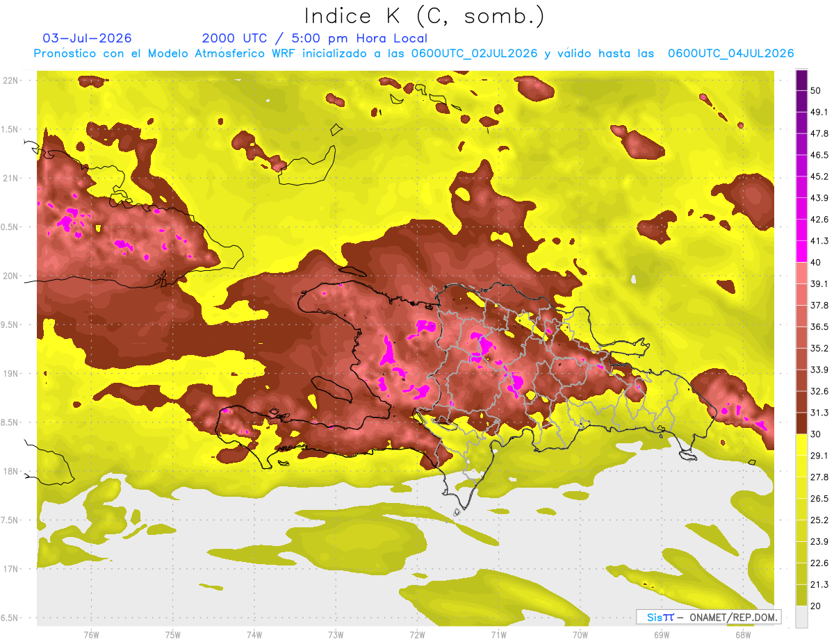Click the colorbar value 33.9
This screenshot has width=834, height=644.
[x=818, y=370]
